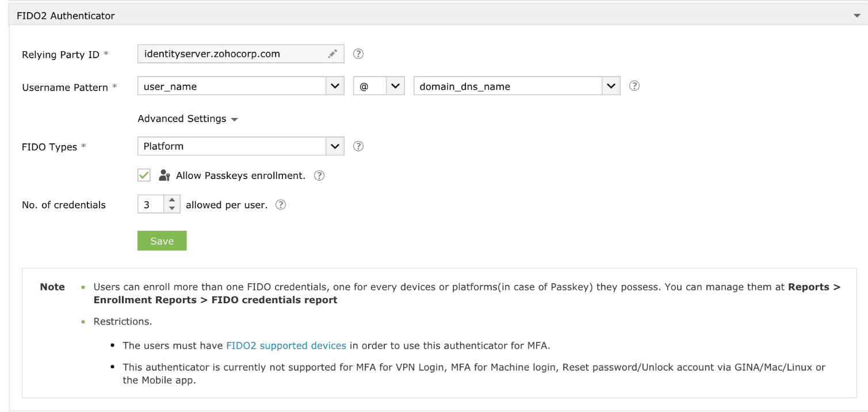This screenshot has height=412, width=868.
Task: Decrease the number of credentials with down arrow
Action: [172, 208]
